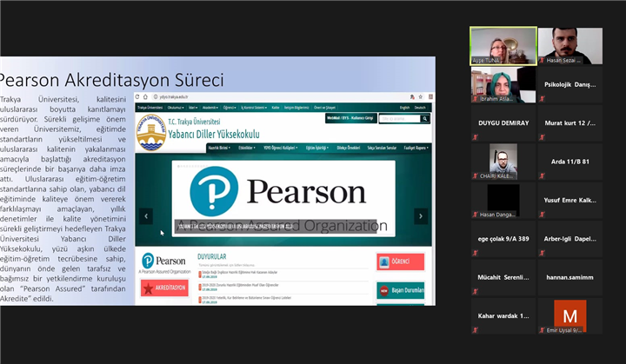Click muted mic icon on DUYGU DEMIRAY tile
The height and width of the screenshot is (364, 626).
tap(475, 137)
